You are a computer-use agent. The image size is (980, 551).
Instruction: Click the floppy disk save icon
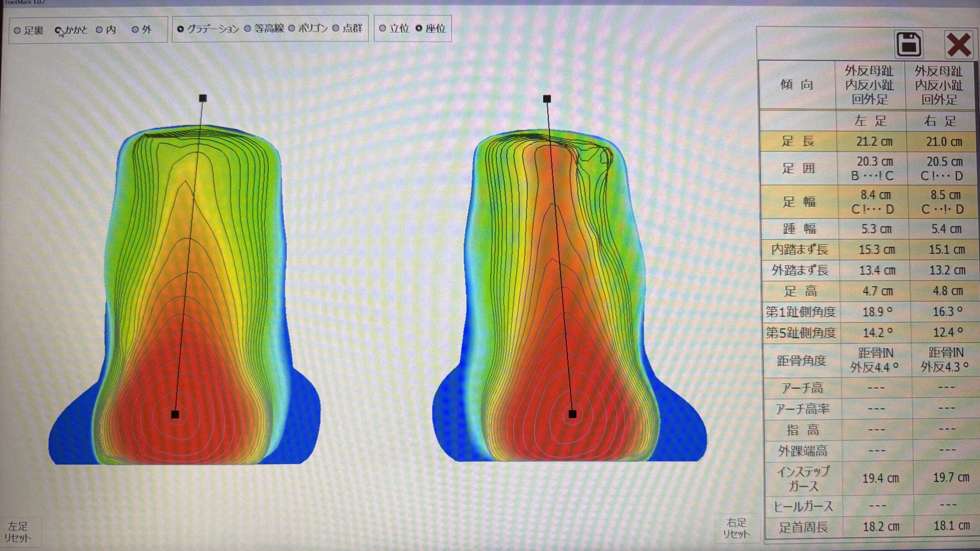click(909, 44)
